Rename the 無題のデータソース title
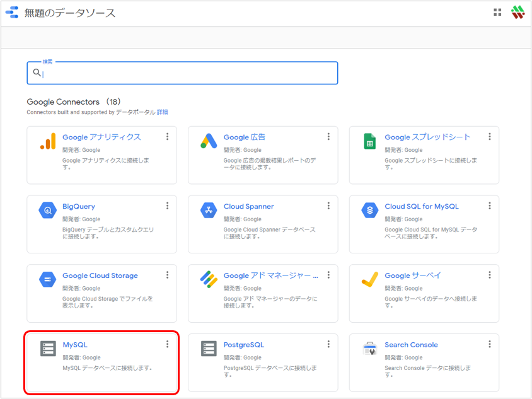Image resolution: width=532 pixels, height=399 pixels. (x=70, y=13)
